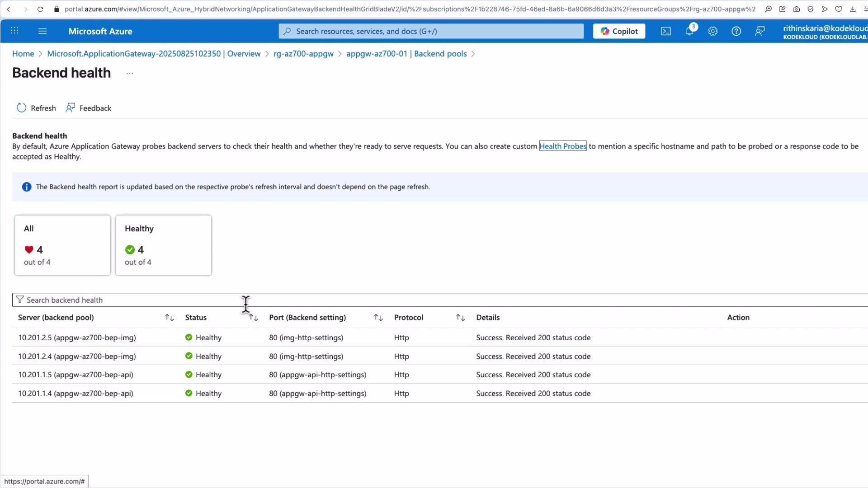Click the browser zoom magnifier icon

pos(768,9)
